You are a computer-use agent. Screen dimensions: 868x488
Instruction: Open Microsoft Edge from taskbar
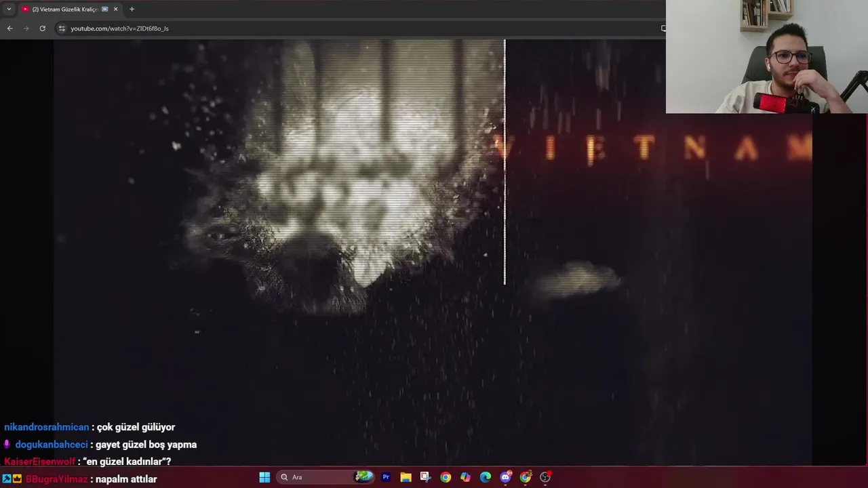486,477
